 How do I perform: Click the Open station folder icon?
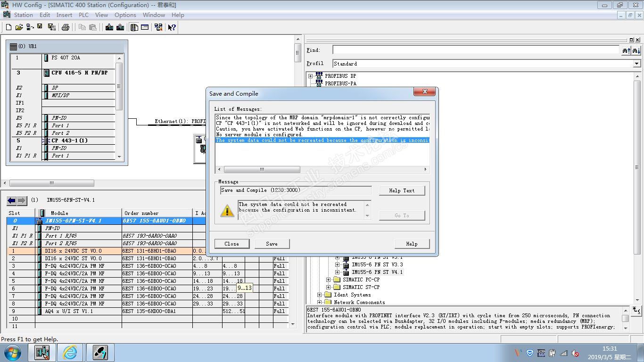(x=19, y=27)
